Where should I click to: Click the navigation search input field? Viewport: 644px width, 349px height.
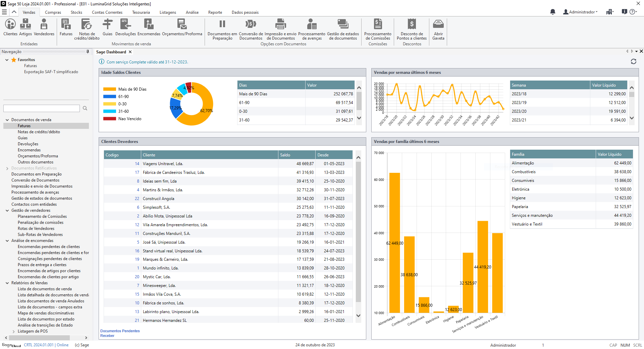(42, 108)
